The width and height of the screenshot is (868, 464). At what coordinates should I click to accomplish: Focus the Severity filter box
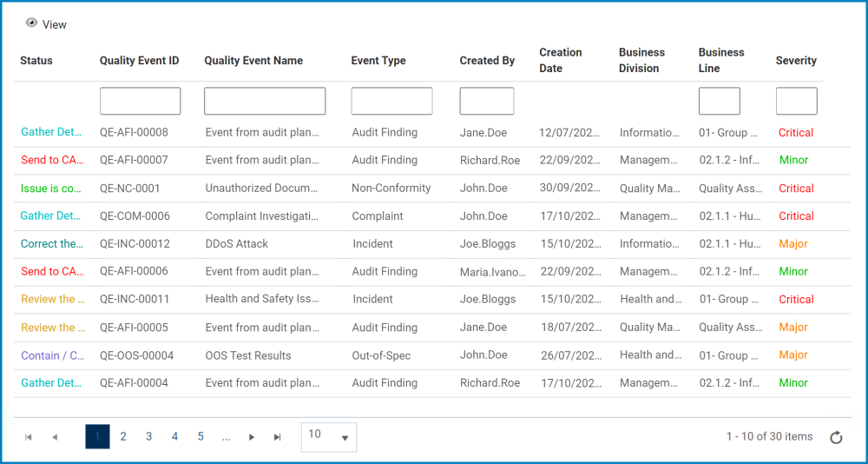coord(796,101)
